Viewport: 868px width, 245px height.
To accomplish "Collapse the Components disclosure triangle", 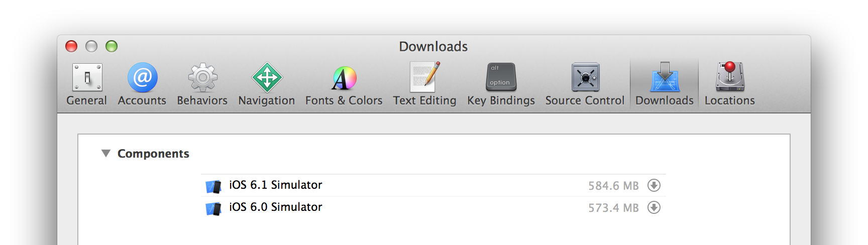I will (105, 153).
